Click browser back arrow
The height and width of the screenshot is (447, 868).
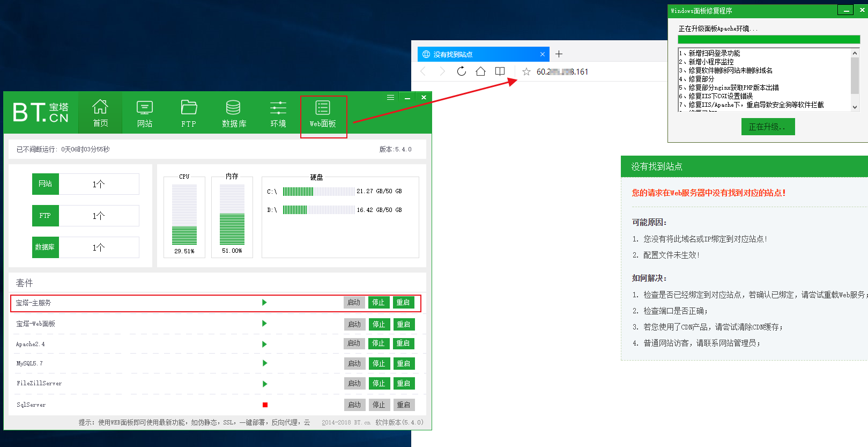pos(424,71)
